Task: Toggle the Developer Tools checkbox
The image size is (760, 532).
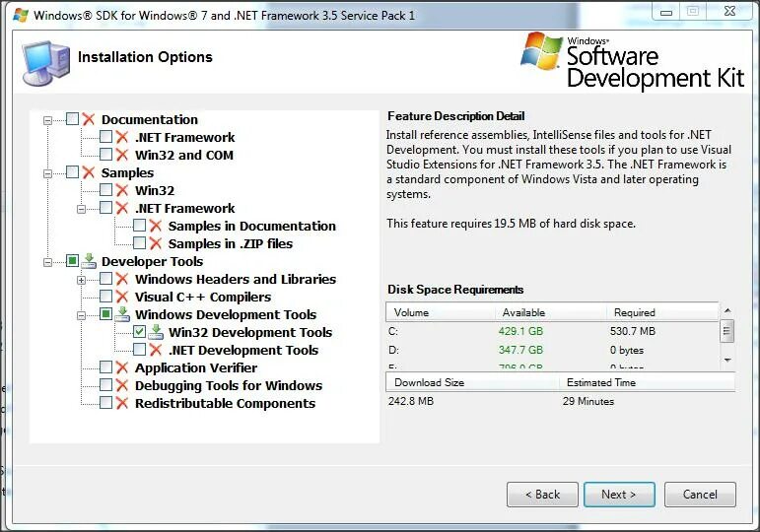Action: coord(72,261)
